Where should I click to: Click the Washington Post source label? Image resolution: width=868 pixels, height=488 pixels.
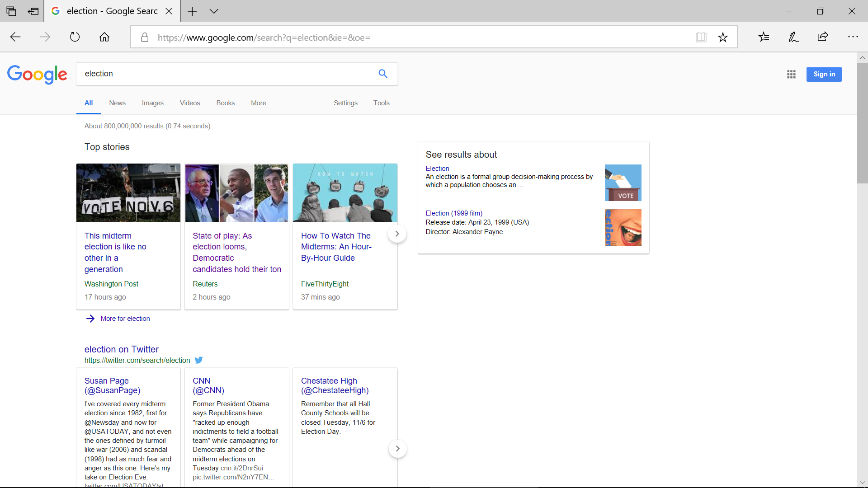click(111, 284)
